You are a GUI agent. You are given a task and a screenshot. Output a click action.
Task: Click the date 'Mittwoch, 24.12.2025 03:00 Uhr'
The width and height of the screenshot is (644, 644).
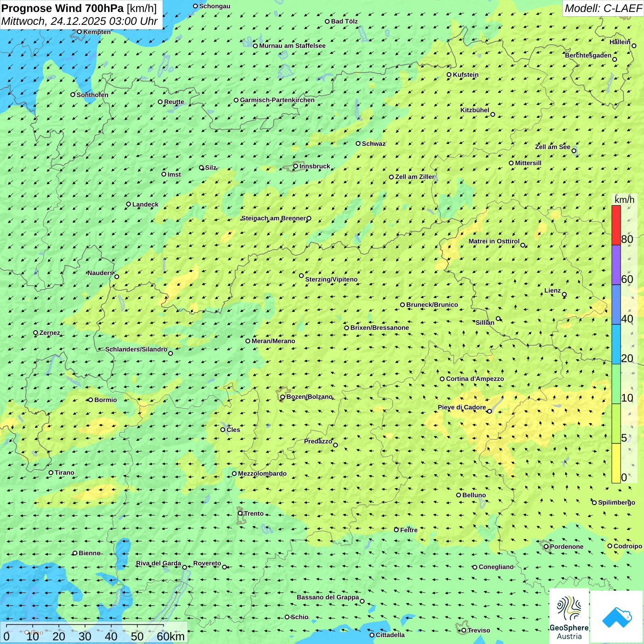(x=80, y=21)
